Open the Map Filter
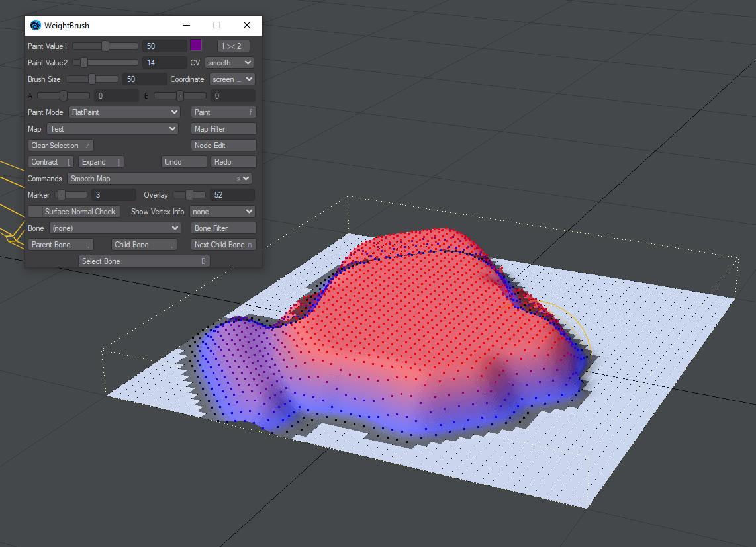The height and width of the screenshot is (547, 756). point(223,129)
